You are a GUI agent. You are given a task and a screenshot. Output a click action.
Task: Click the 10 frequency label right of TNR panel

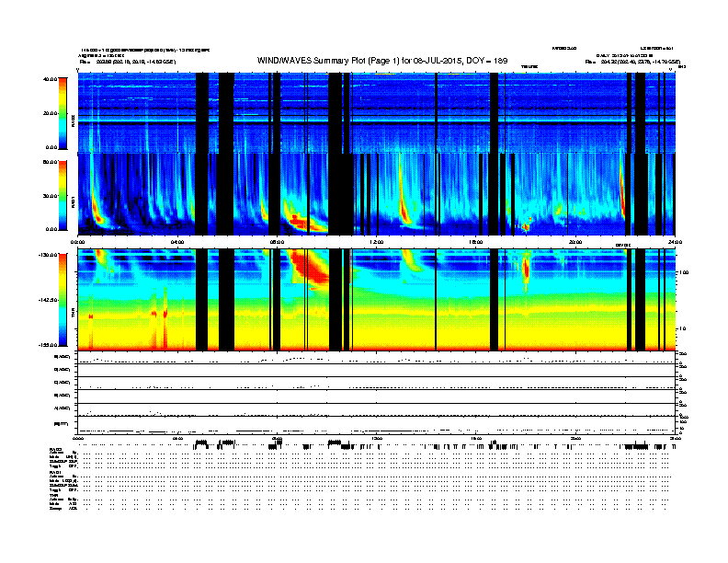[684, 329]
